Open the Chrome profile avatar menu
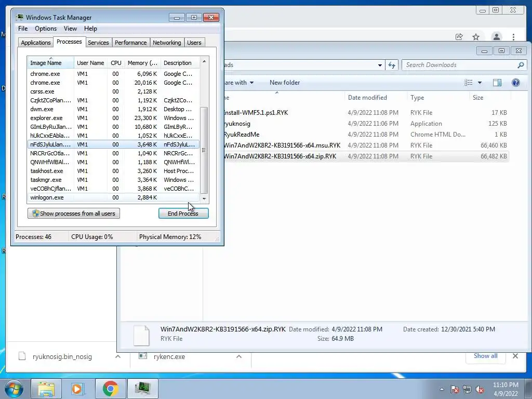This screenshot has width=532, height=399. (496, 37)
